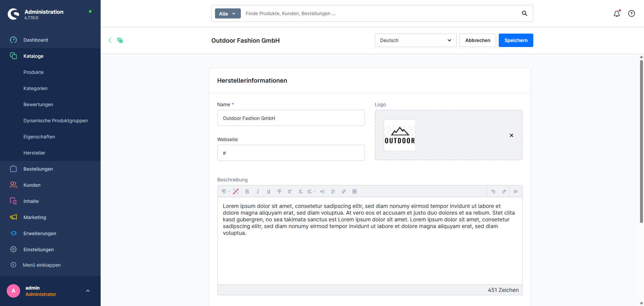Select the Outdoor logo thumbnail
The height and width of the screenshot is (306, 644).
click(x=400, y=135)
